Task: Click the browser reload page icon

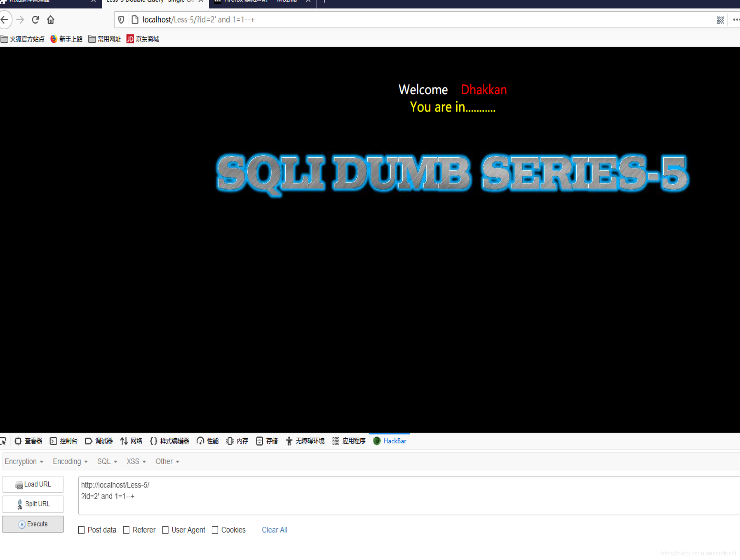Action: point(36,20)
